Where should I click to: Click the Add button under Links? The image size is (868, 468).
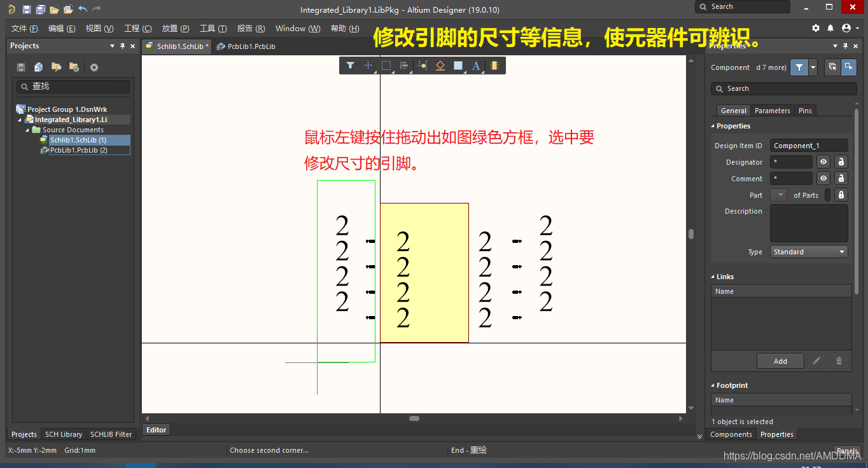point(780,361)
